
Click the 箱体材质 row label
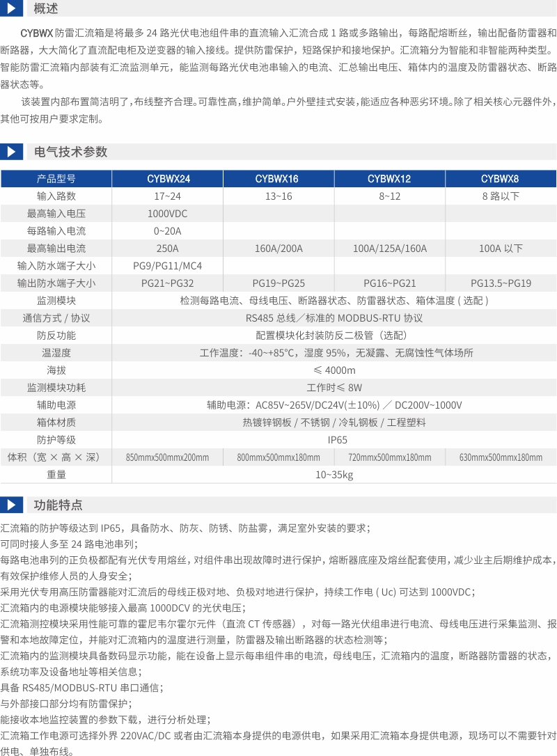[56, 422]
